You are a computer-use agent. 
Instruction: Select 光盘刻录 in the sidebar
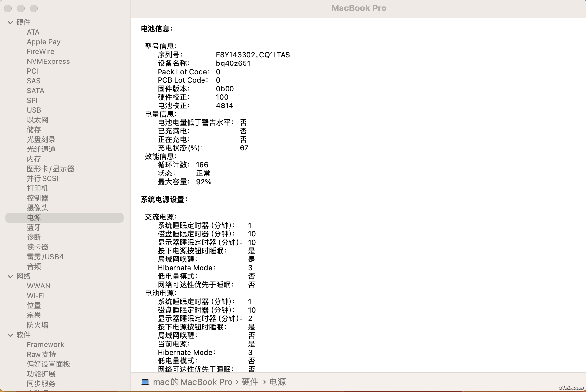pos(41,139)
